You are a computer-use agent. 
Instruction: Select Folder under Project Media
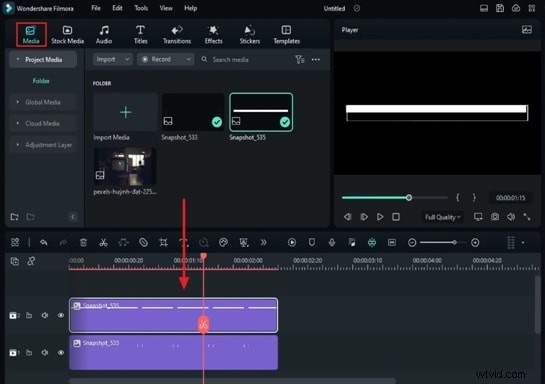41,81
